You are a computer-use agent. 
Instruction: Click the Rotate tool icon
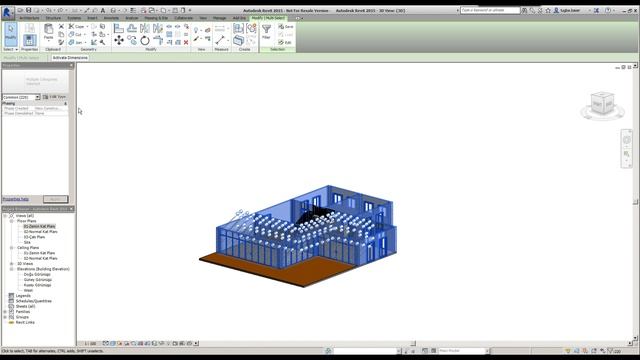click(x=145, y=40)
